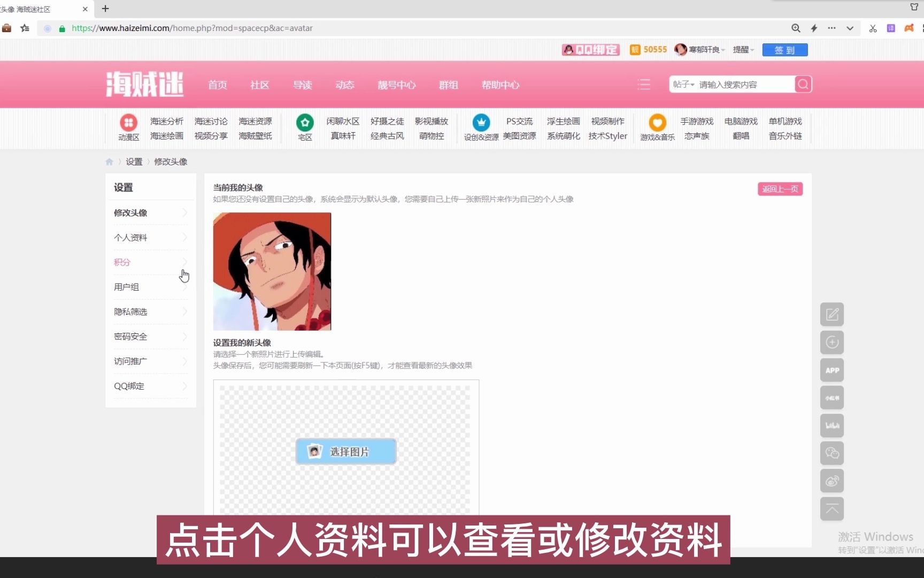
Task: Click the three-dots more icon in address bar
Action: (x=831, y=28)
